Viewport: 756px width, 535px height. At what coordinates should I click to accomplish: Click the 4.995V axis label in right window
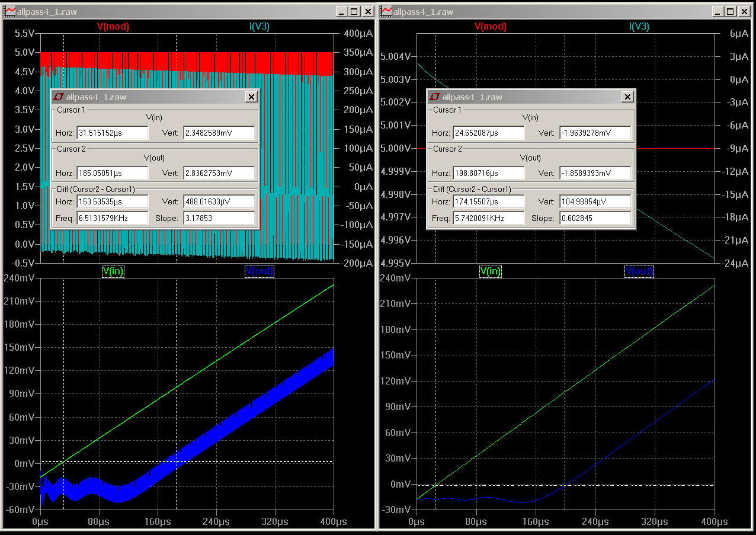click(395, 262)
